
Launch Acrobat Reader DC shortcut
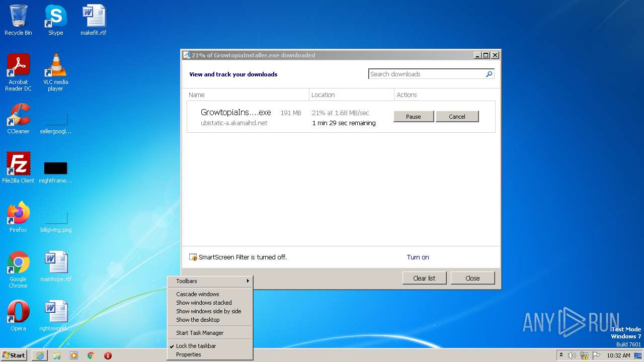tap(18, 72)
